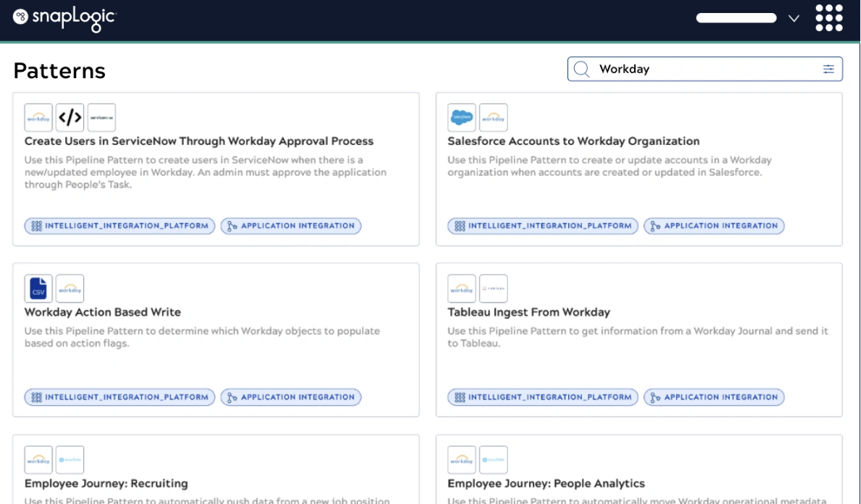Click Workday icon in Employee Journey: Recruiting card
The image size is (861, 504).
coord(38,460)
